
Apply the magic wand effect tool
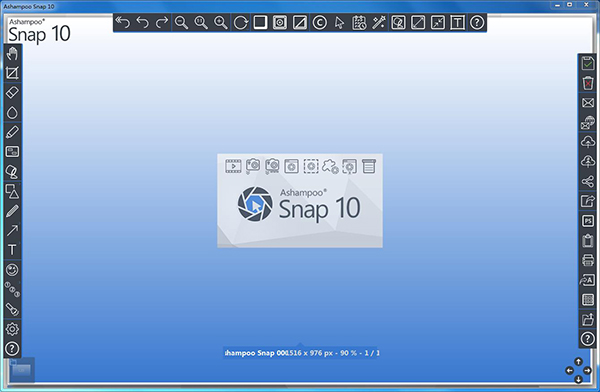[378, 23]
